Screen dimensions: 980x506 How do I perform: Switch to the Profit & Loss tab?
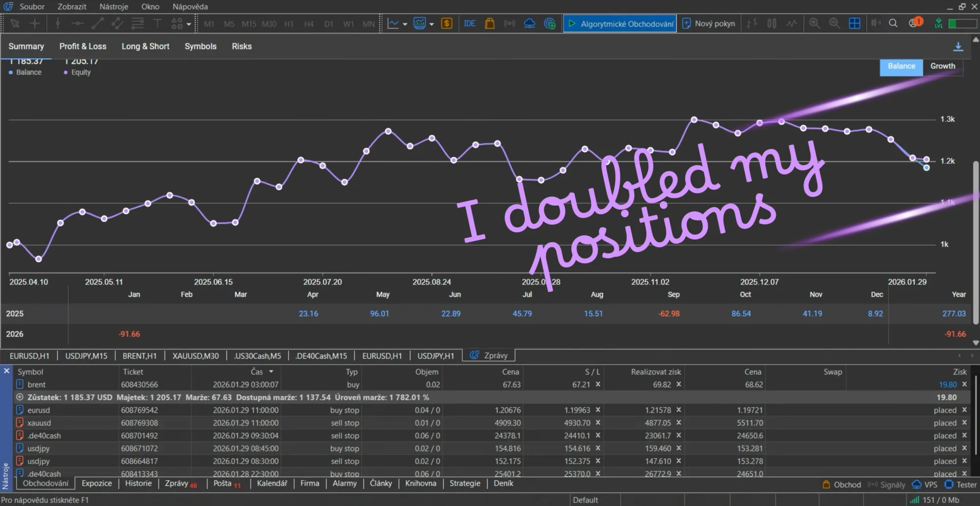tap(83, 46)
